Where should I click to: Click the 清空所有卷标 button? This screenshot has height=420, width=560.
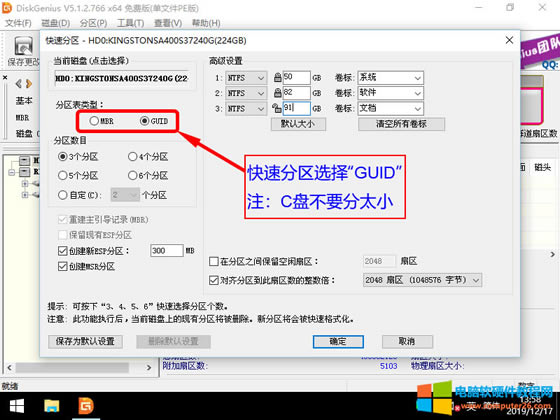401,124
